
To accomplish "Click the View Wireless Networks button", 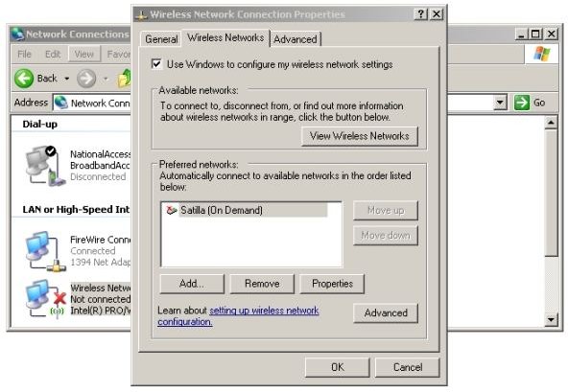I will coord(360,136).
